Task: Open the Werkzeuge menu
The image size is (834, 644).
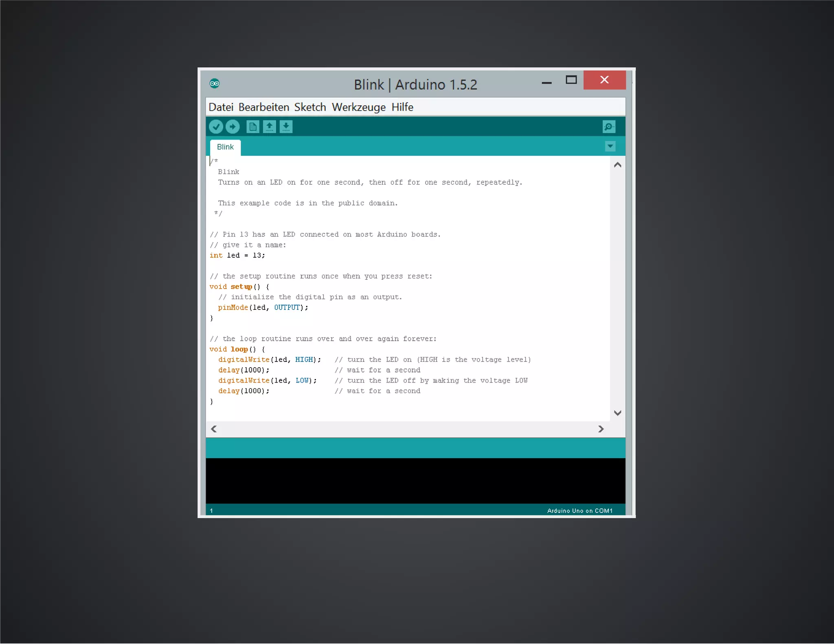Action: 358,107
